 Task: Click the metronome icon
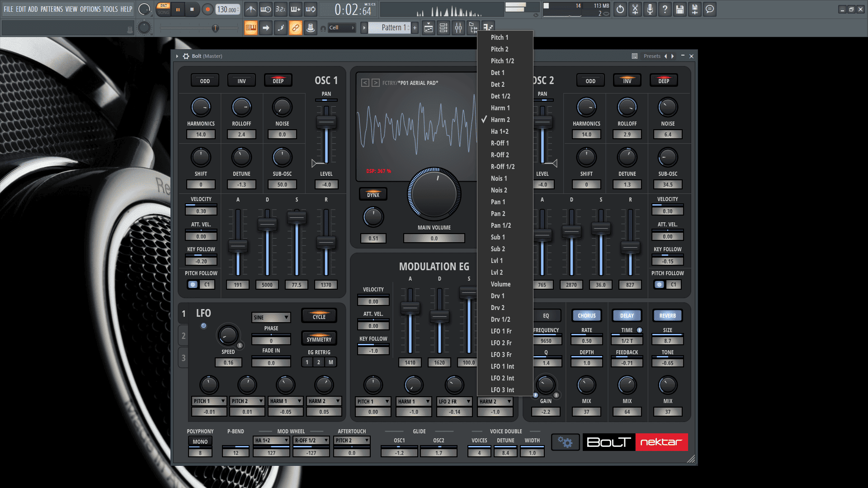(251, 9)
